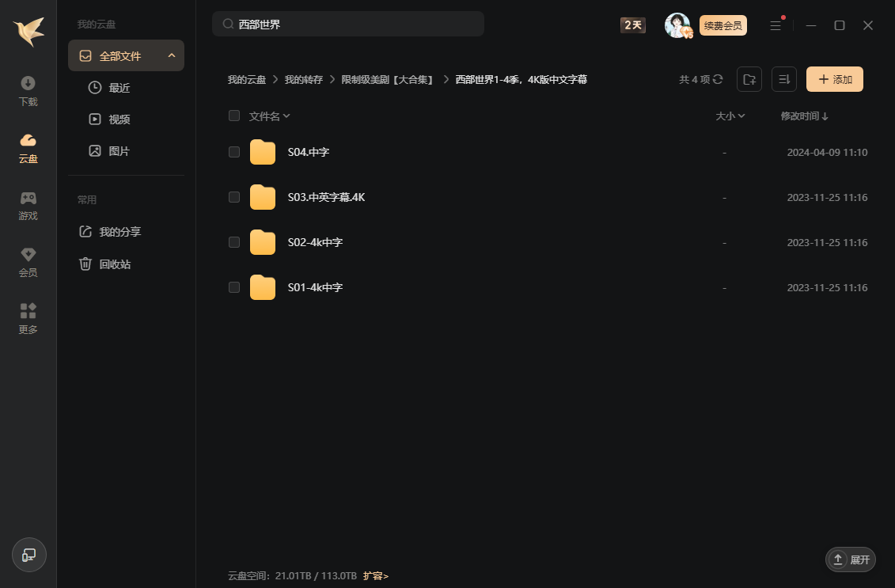Open the 游戏 (Games) sidebar section
The image size is (895, 588).
click(28, 205)
